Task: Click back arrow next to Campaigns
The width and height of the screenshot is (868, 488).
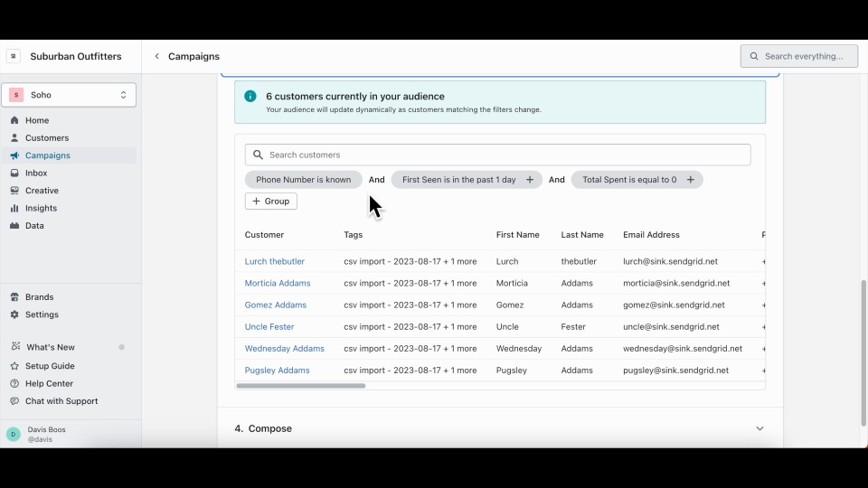Action: pos(156,56)
